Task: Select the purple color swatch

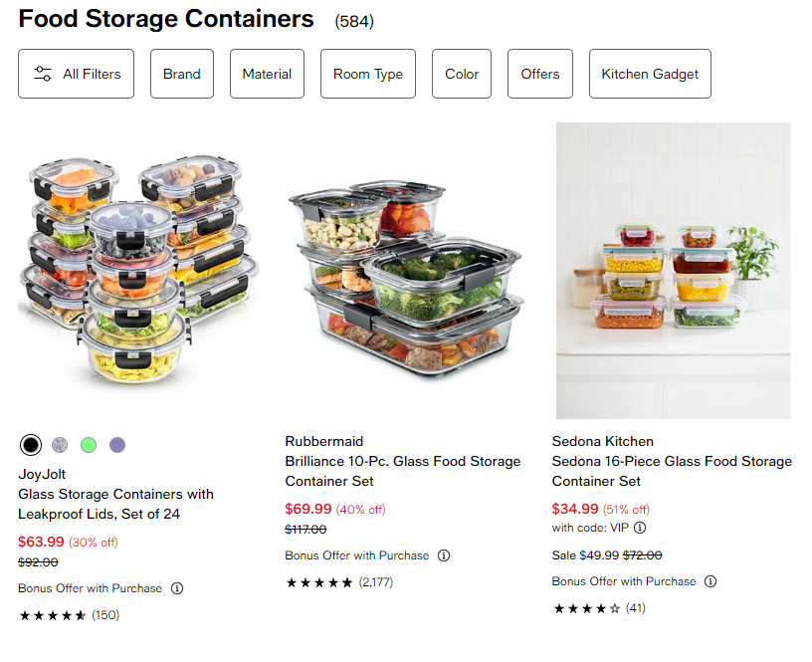Action: pos(117,445)
